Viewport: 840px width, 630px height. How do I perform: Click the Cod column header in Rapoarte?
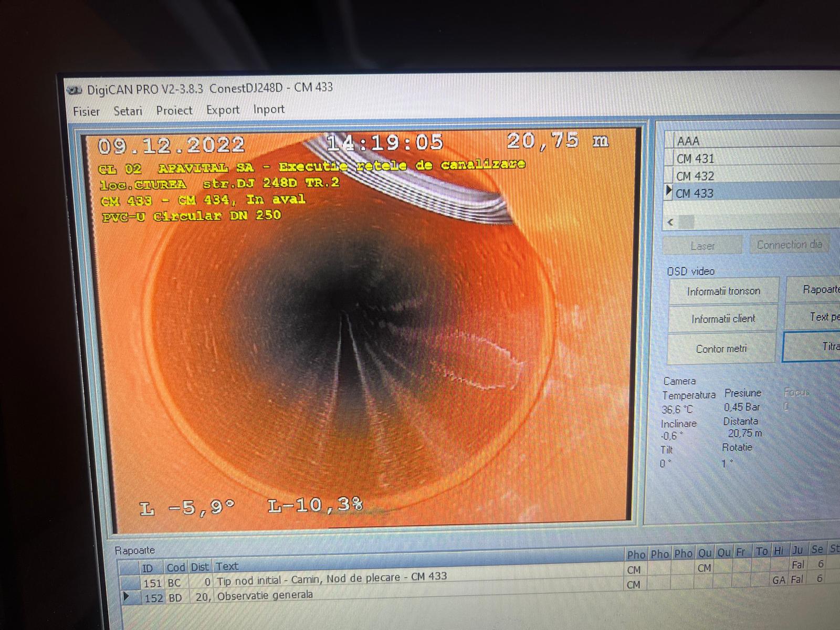(x=176, y=567)
